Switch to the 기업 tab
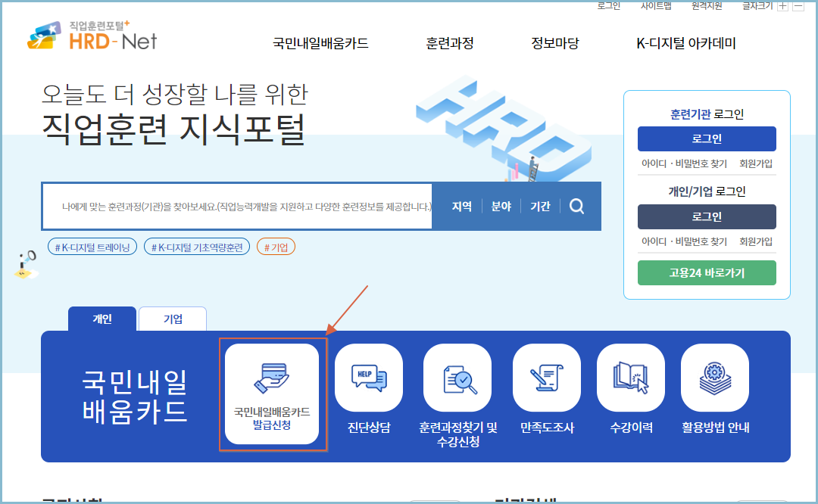This screenshot has height=504, width=818. click(x=172, y=319)
